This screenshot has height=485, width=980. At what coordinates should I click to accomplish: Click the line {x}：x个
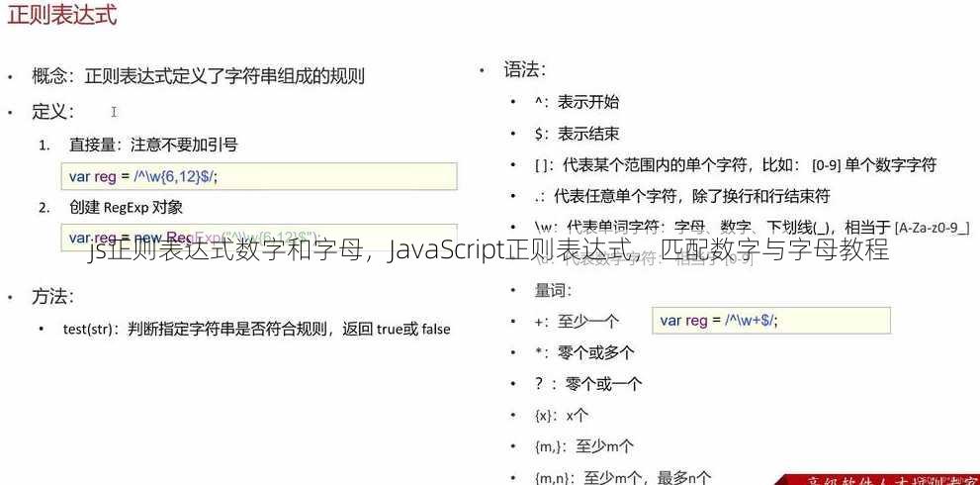point(562,416)
